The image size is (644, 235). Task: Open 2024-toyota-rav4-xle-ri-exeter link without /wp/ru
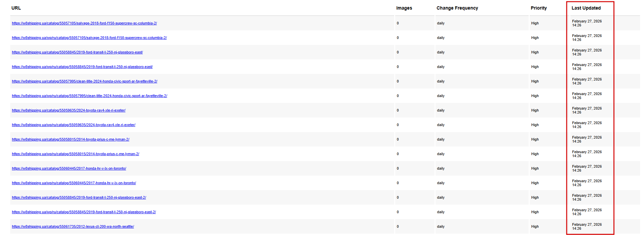coord(69,110)
